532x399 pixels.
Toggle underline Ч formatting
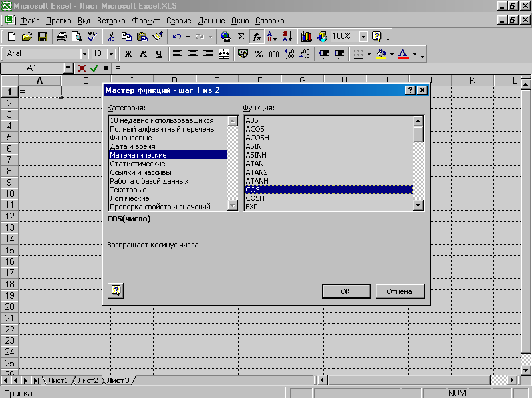tap(159, 54)
